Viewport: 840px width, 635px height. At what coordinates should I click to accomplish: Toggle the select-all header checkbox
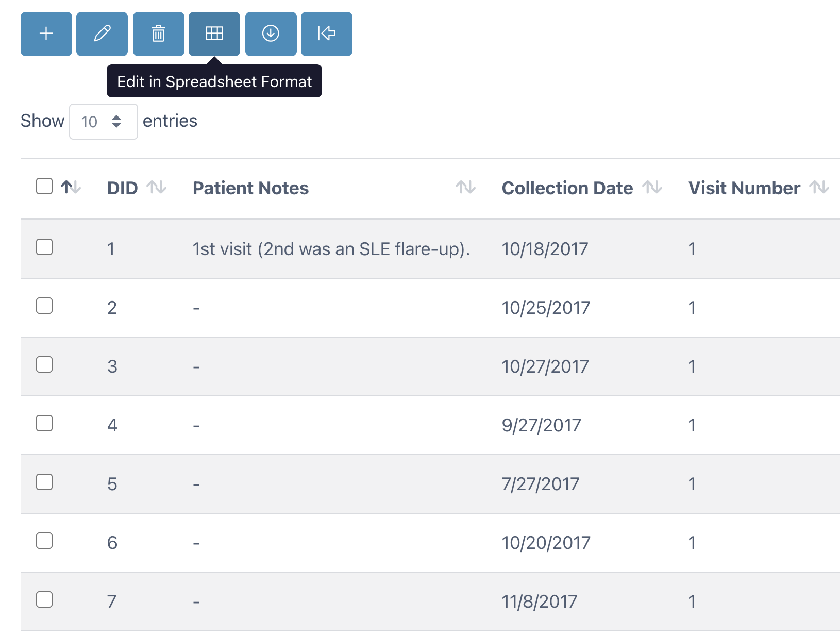tap(44, 186)
